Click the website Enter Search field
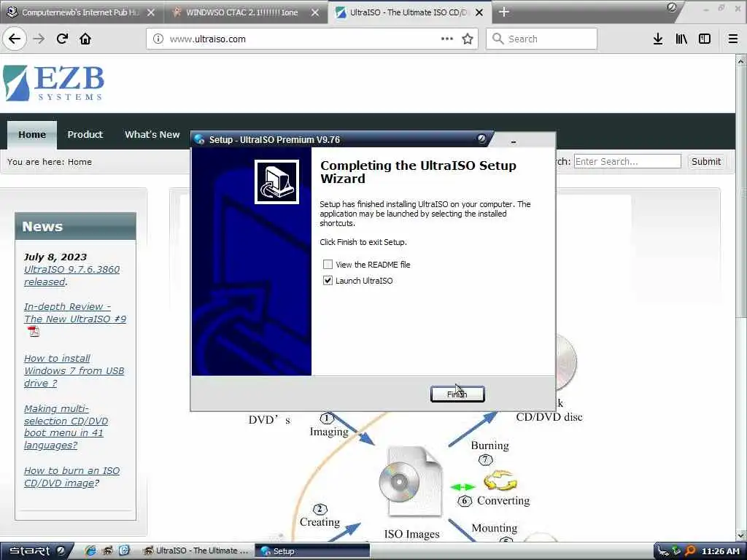The width and height of the screenshot is (747, 560). point(627,161)
